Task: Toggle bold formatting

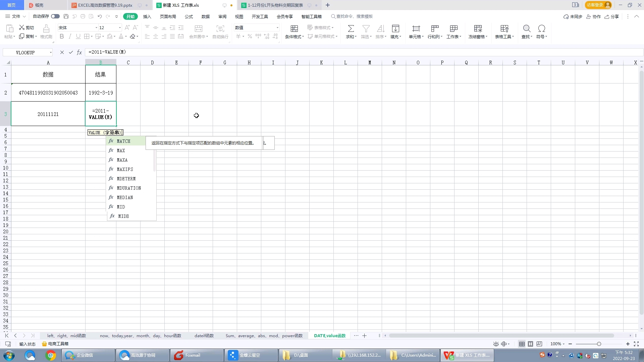Action: (61, 36)
